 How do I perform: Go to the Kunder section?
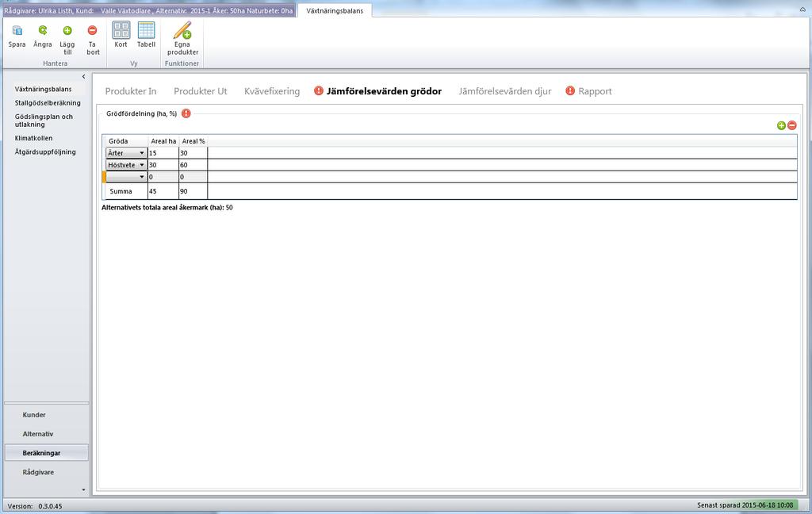34,415
